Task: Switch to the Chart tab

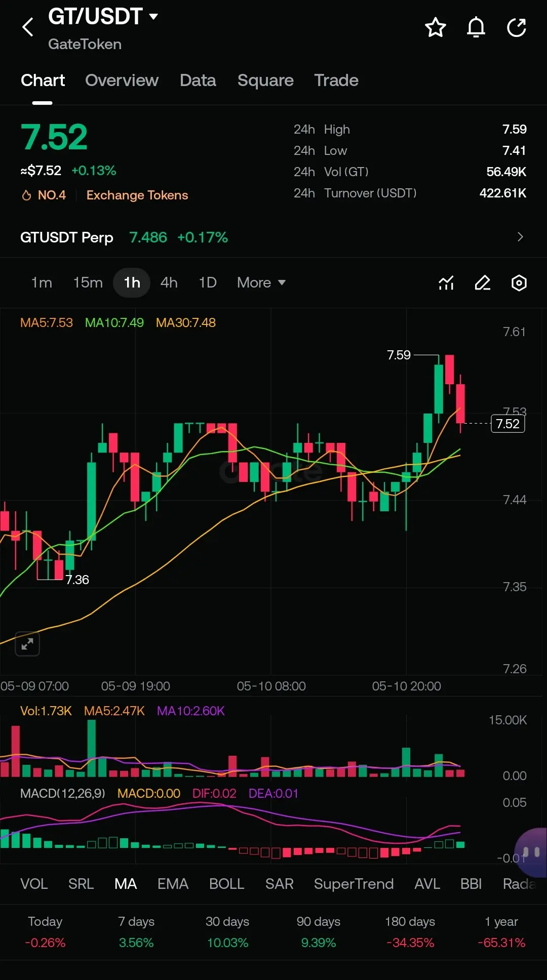Action: 43,80
